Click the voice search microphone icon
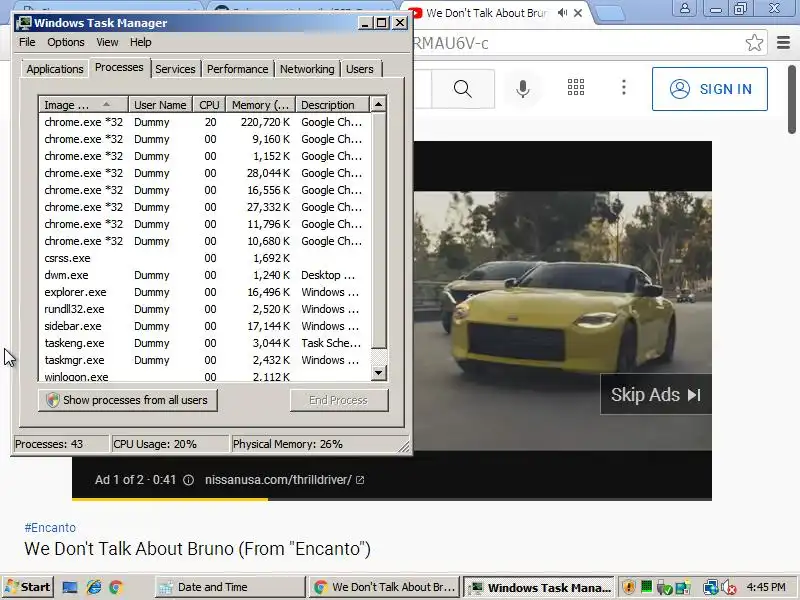The width and height of the screenshot is (800, 600). tap(522, 89)
